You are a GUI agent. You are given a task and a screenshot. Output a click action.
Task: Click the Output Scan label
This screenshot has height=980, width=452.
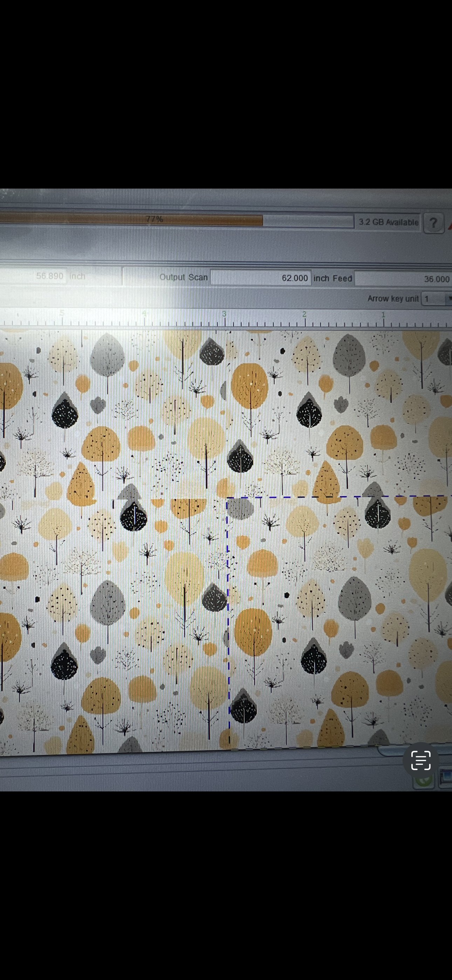pyautogui.click(x=183, y=277)
